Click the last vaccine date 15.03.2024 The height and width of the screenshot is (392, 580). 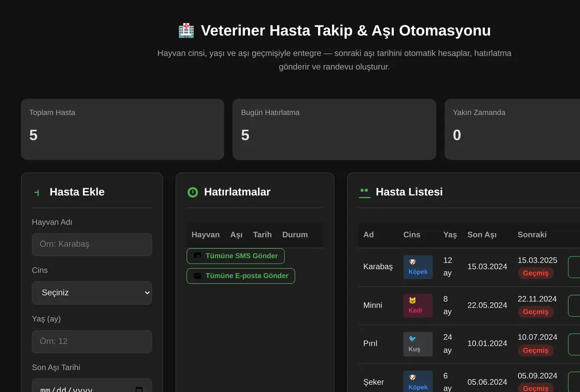(487, 267)
